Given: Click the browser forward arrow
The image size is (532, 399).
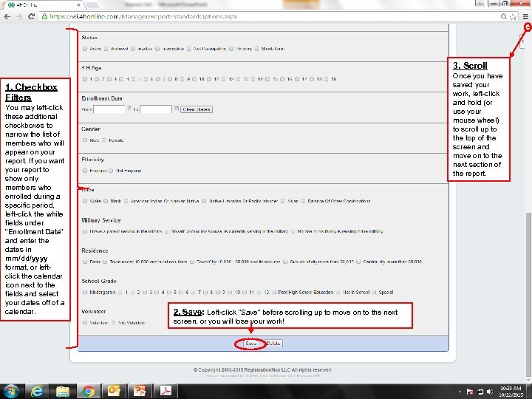Looking at the screenshot, I should (19, 16).
